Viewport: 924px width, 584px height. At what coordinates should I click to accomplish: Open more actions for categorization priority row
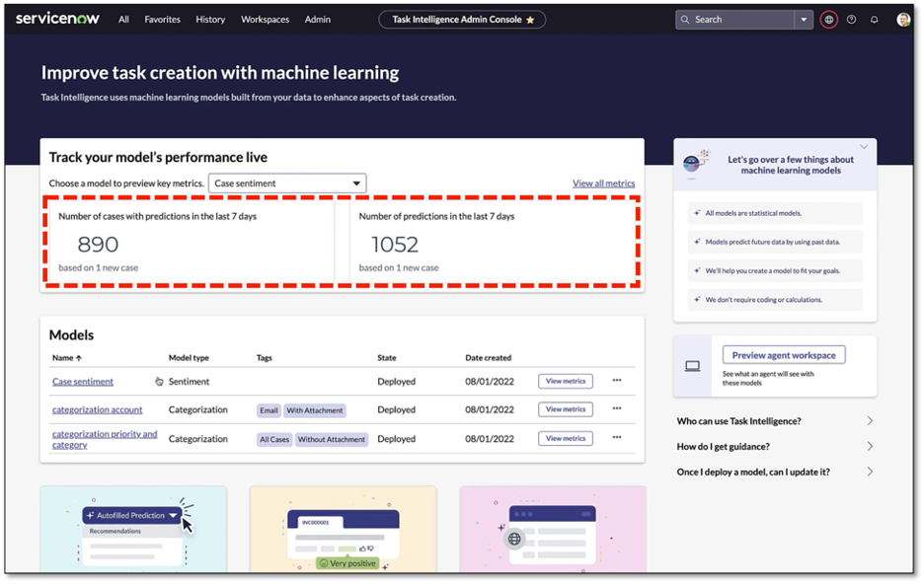click(x=617, y=437)
